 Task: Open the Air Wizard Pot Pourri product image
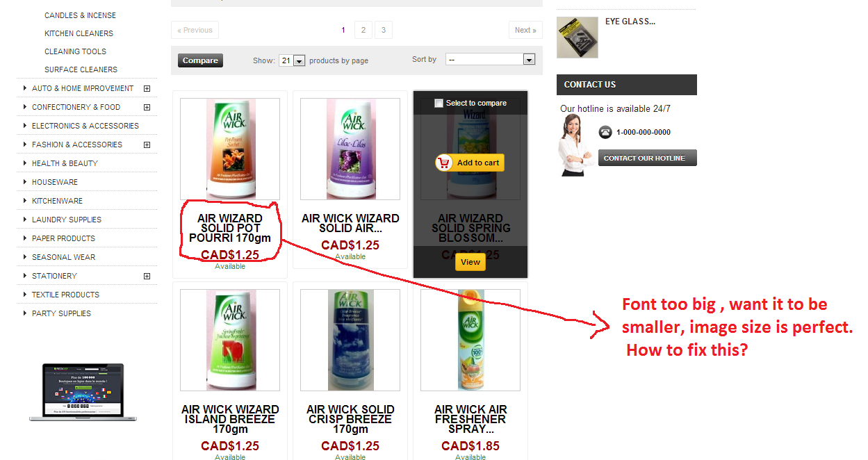point(230,149)
